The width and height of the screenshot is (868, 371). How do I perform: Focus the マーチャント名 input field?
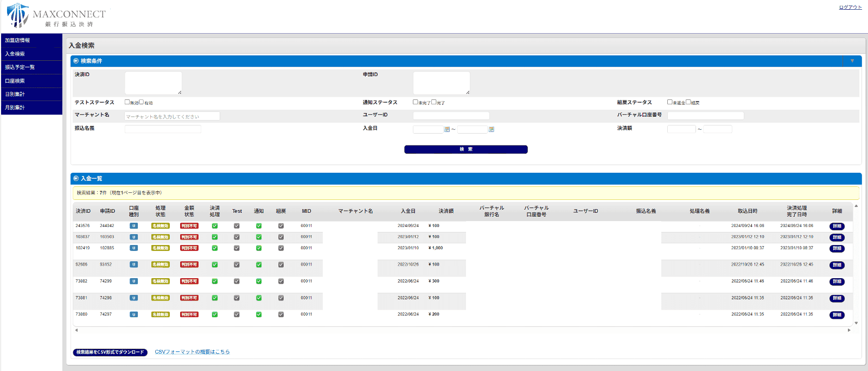point(172,116)
